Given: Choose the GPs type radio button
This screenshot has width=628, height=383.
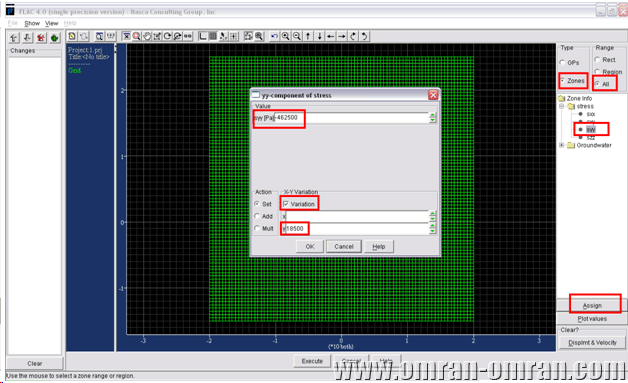Looking at the screenshot, I should [x=562, y=62].
